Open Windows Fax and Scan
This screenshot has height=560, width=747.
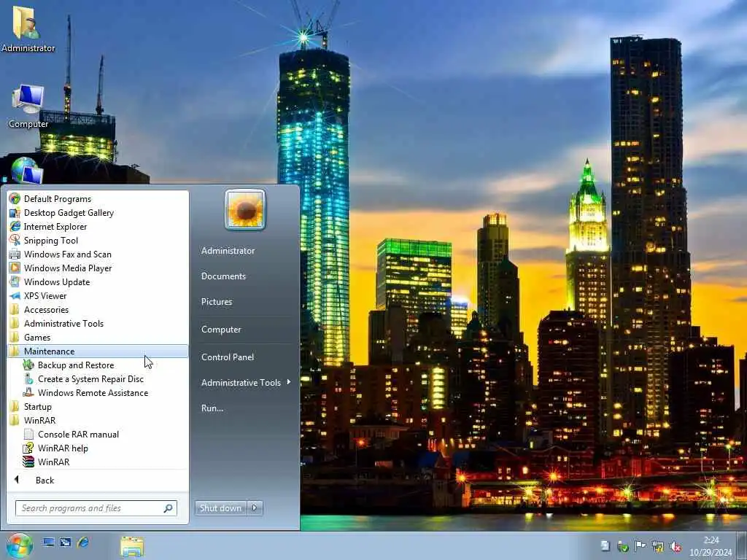pos(67,254)
